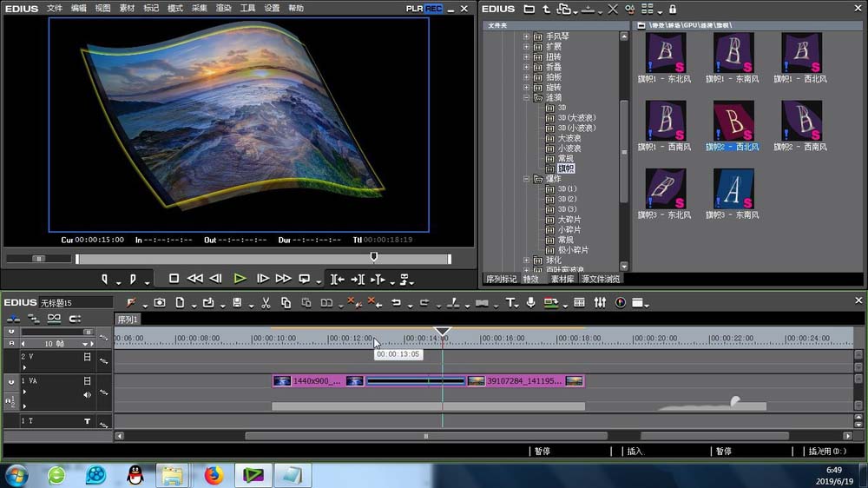Viewport: 868px width, 488px height.
Task: Toggle the folder view icon in effects panel
Action: pos(529,9)
